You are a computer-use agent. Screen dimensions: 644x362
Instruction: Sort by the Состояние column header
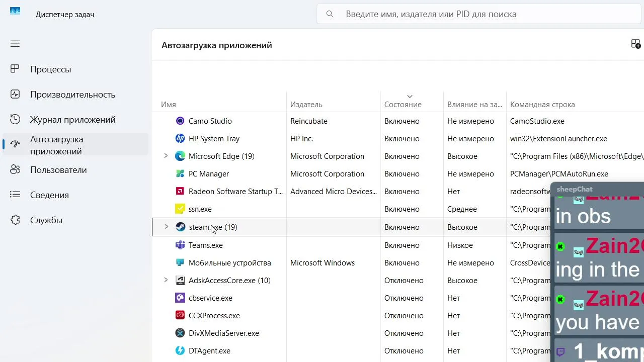(x=403, y=105)
